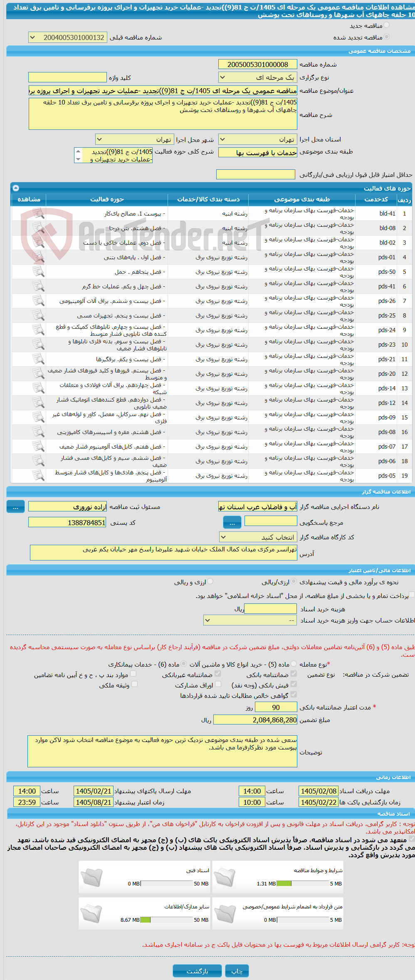Image resolution: width=415 pixels, height=980 pixels.
Task: Open شماره مناقصه قبلی dropdown
Action: tap(67, 37)
